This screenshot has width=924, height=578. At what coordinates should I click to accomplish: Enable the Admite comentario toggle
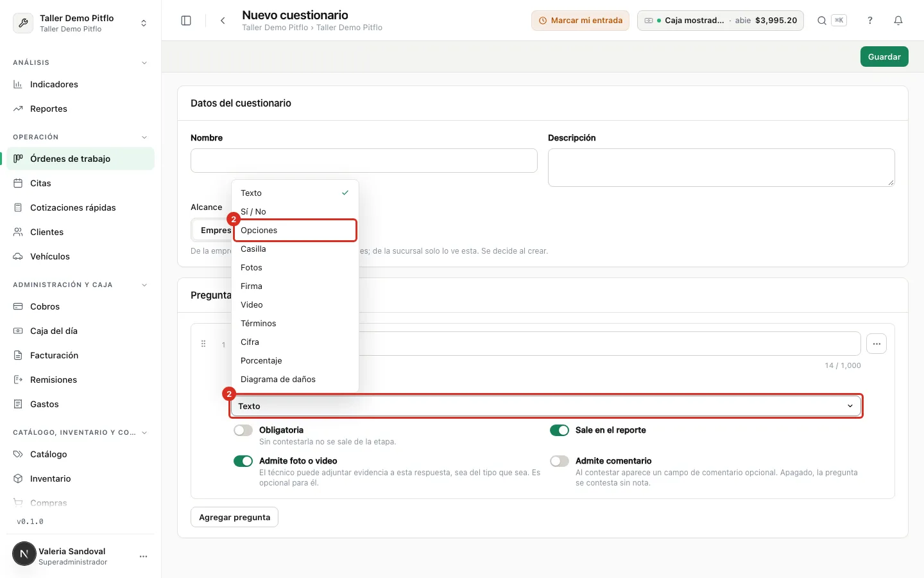pos(560,461)
